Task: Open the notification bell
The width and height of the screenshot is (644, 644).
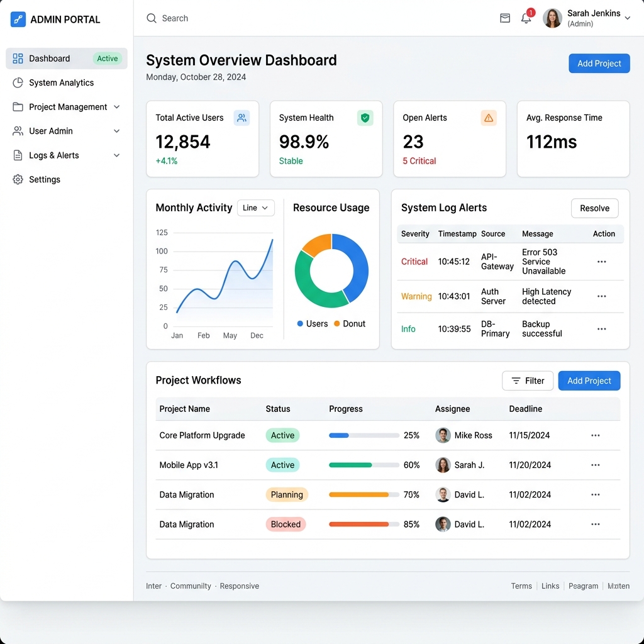Action: tap(526, 18)
